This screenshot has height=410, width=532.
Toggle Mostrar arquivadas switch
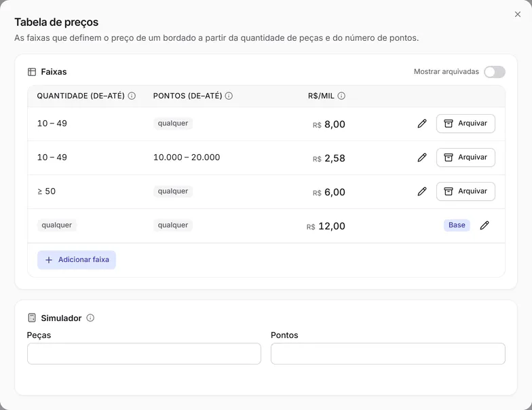tap(494, 72)
